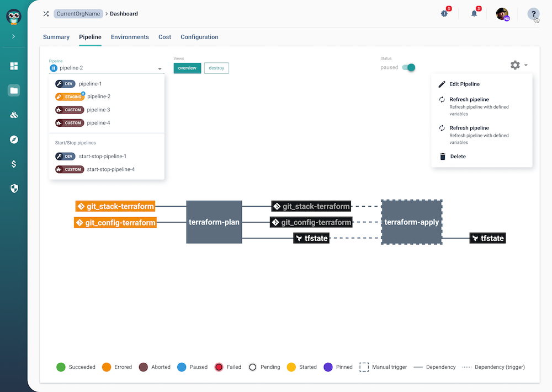Toggle the paused status switch
The image size is (552, 392).
tap(408, 67)
